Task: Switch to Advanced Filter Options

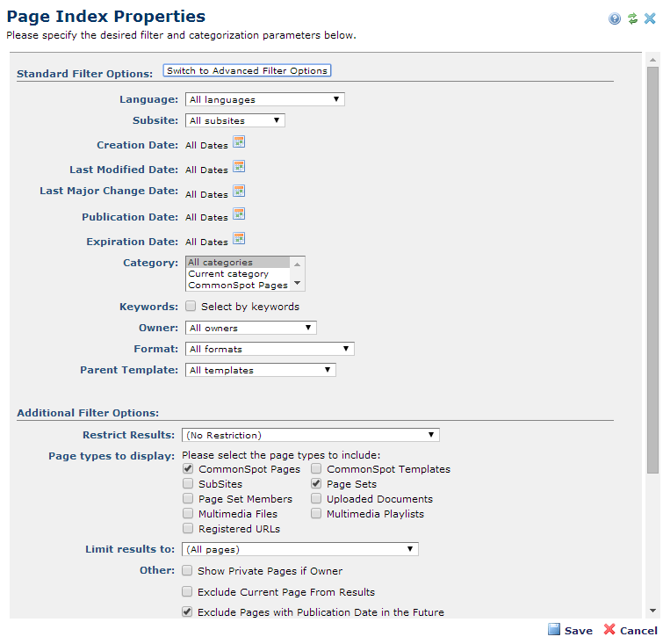Action: pyautogui.click(x=247, y=71)
